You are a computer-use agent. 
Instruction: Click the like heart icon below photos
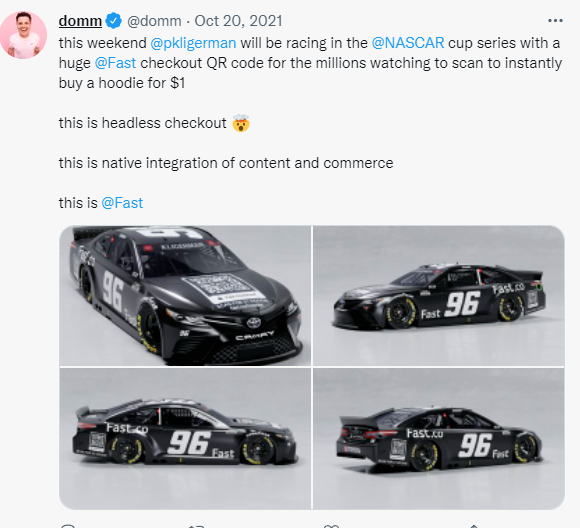[x=331, y=526]
